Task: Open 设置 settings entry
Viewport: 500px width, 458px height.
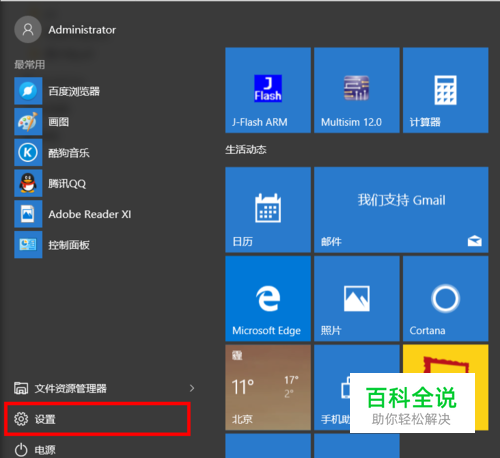Action: [x=97, y=419]
